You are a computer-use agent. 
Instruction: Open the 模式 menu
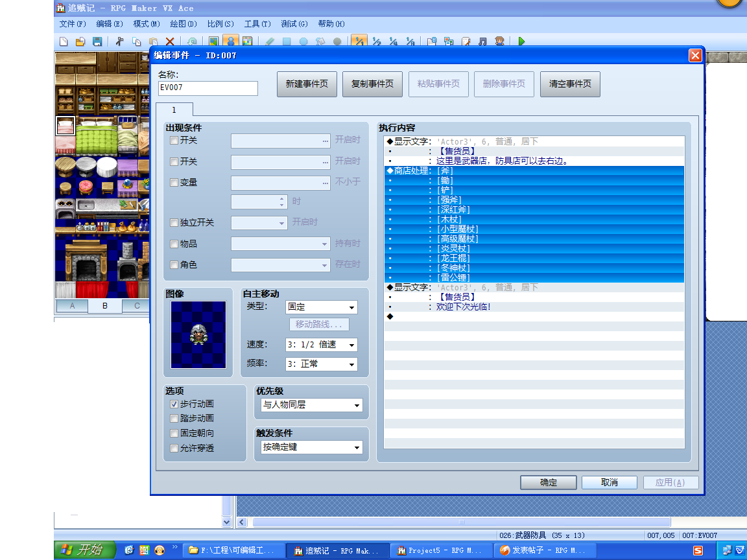(147, 24)
